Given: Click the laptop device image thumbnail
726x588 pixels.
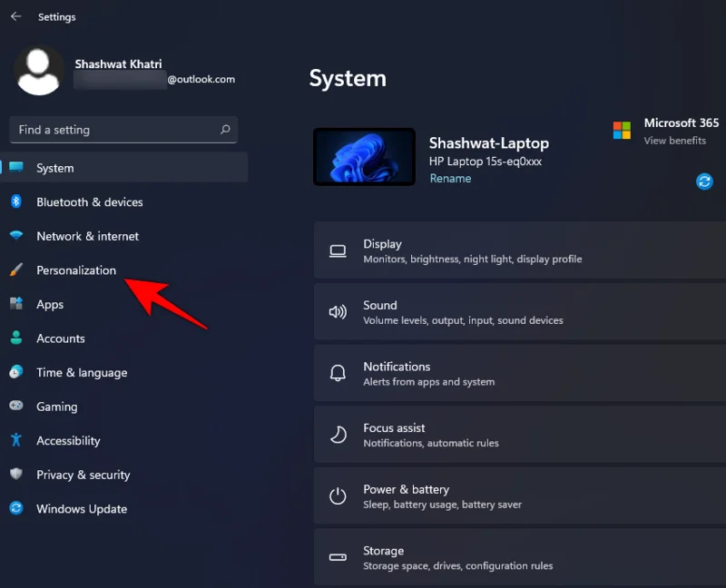Looking at the screenshot, I should coord(364,156).
